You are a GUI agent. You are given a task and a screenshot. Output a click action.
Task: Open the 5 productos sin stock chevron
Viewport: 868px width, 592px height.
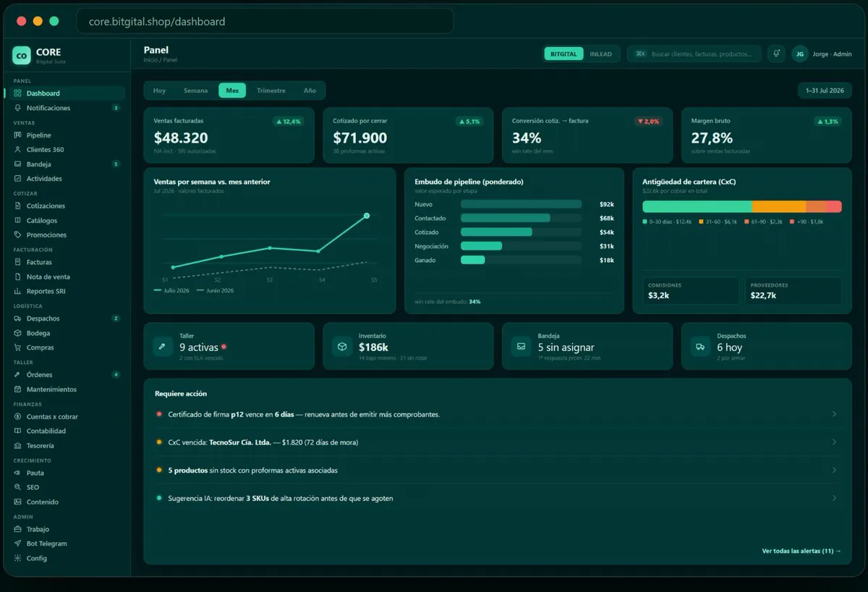click(835, 470)
